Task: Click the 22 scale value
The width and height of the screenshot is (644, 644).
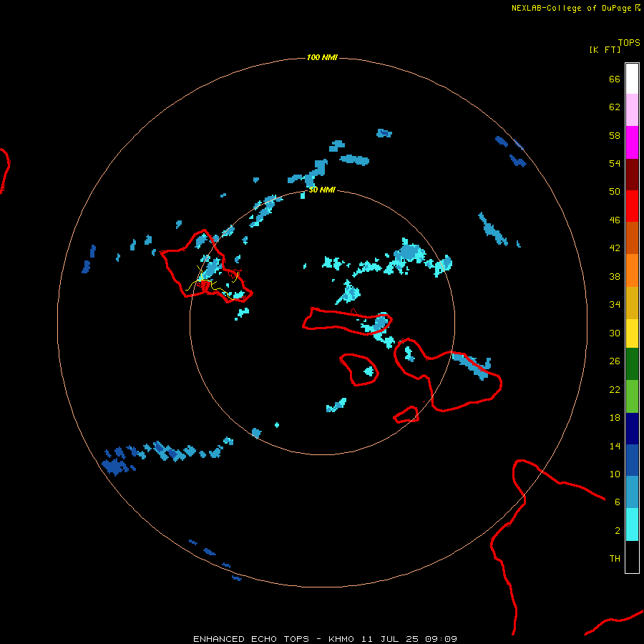Action: coord(615,389)
